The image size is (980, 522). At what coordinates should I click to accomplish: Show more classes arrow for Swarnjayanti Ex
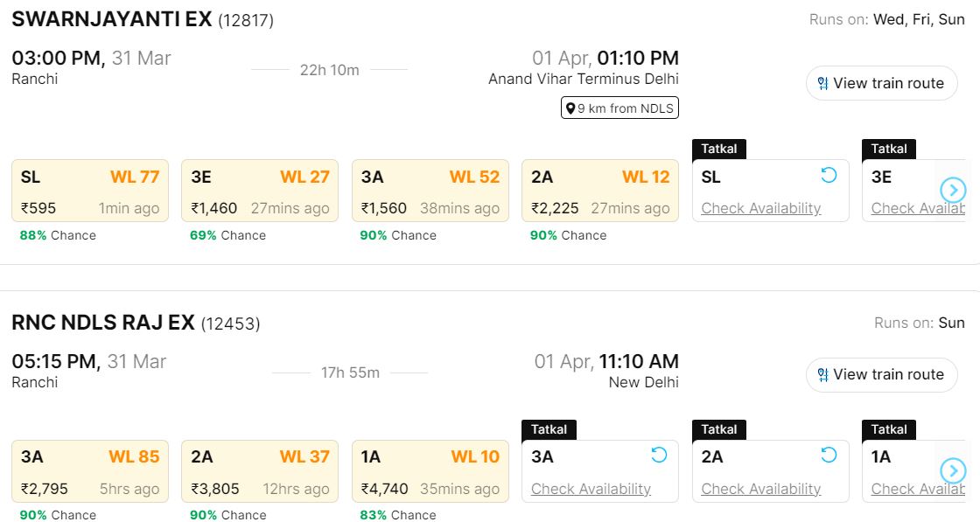(x=953, y=190)
